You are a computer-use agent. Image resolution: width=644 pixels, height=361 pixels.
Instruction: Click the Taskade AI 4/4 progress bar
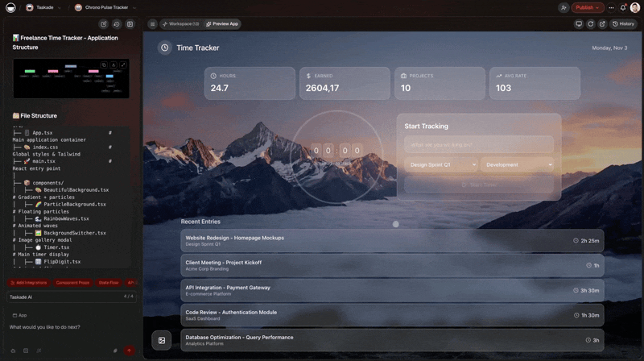pos(72,297)
